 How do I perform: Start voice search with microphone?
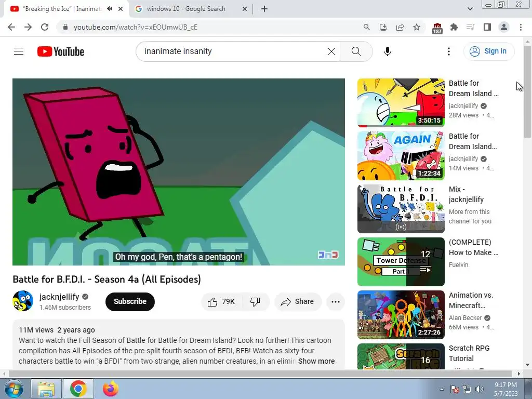[x=388, y=51]
